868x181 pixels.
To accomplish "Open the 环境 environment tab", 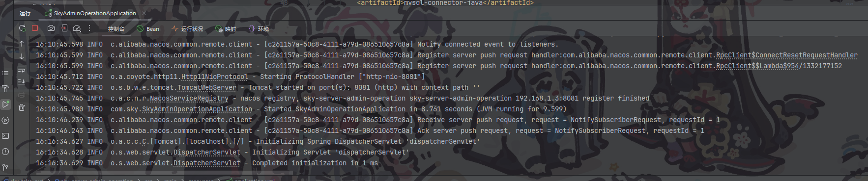I will 259,29.
